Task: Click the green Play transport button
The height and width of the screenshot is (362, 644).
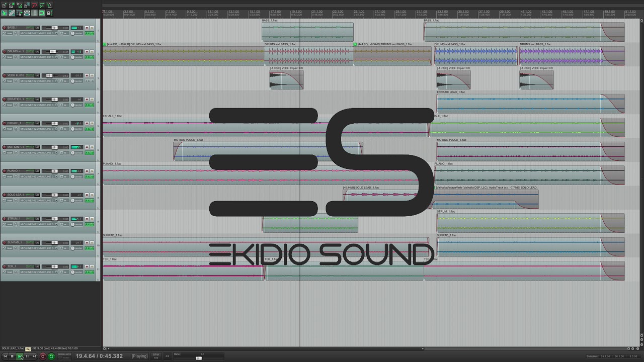Action: [x=20, y=356]
